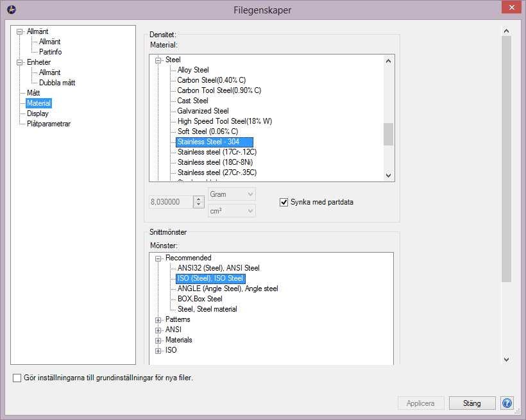This screenshot has width=526, height=420.
Task: Click the application icon in title bar
Action: point(12,10)
